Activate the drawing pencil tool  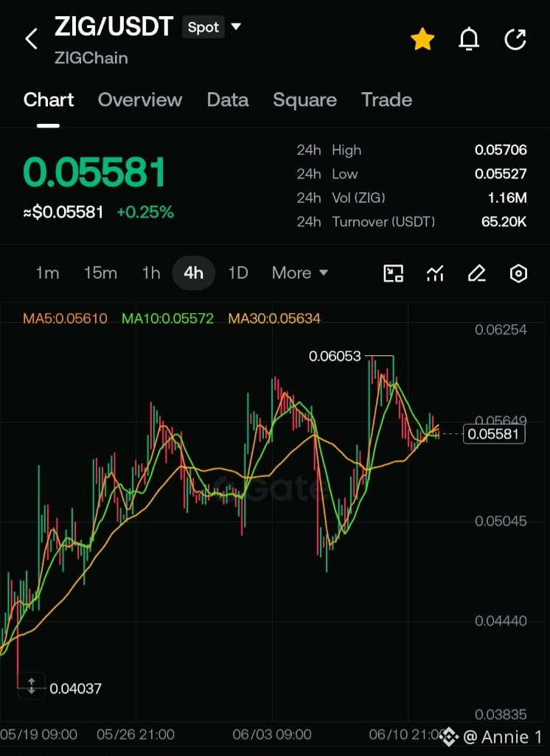pos(476,273)
